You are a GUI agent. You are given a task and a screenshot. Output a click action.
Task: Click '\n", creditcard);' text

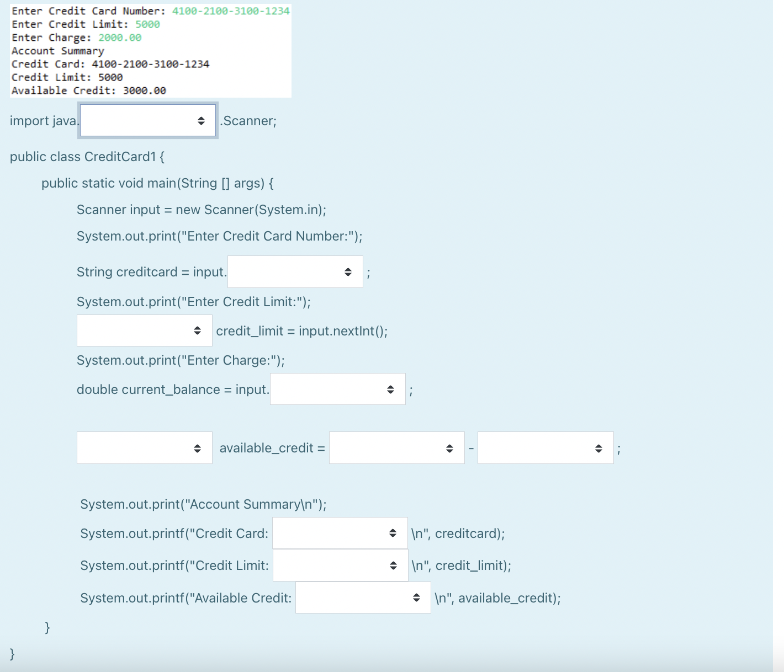click(458, 534)
